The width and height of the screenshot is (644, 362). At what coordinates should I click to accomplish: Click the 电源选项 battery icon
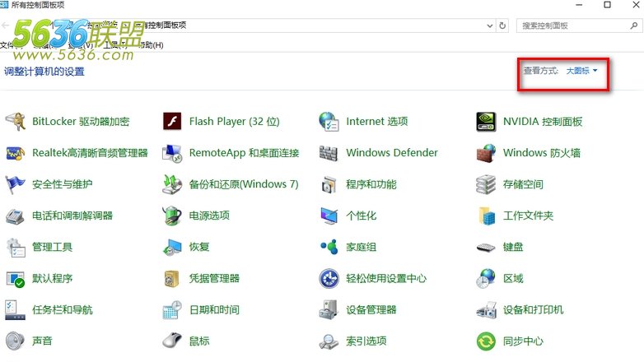tap(172, 216)
